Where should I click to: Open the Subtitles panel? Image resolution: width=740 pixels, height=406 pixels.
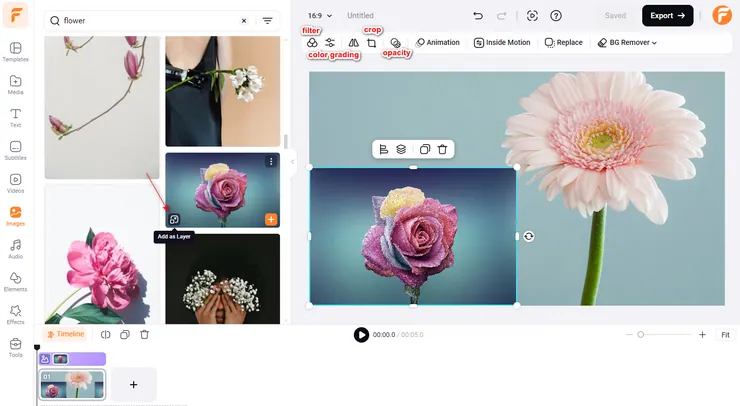16,151
